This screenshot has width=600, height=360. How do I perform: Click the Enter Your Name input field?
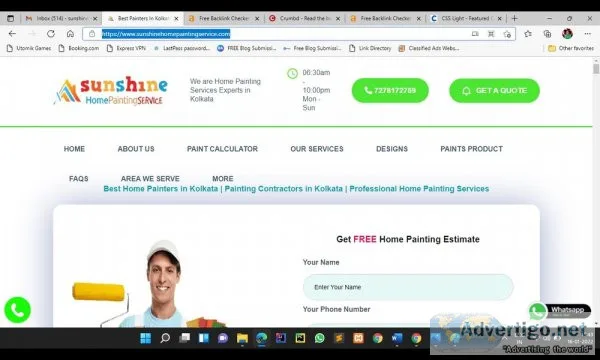pyautogui.click(x=408, y=287)
